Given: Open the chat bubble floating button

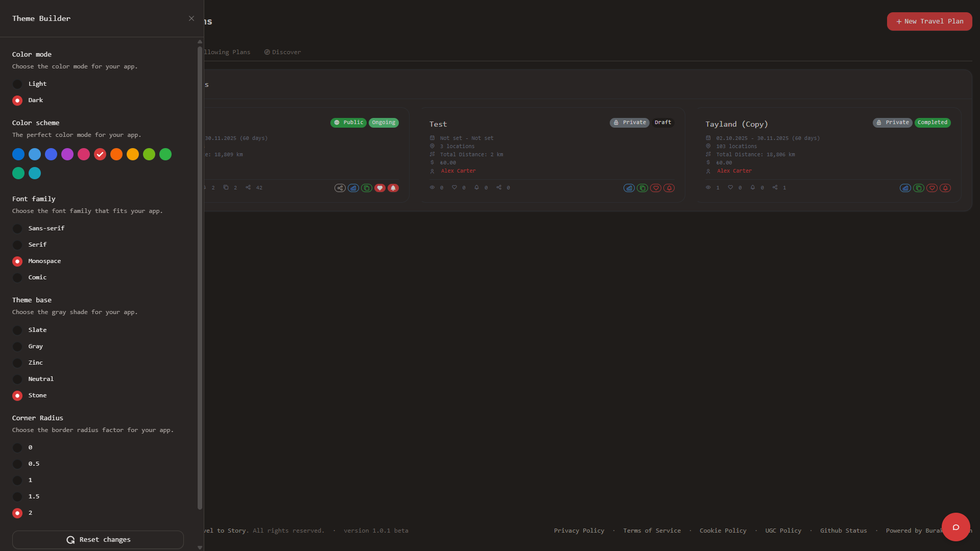Looking at the screenshot, I should [955, 527].
